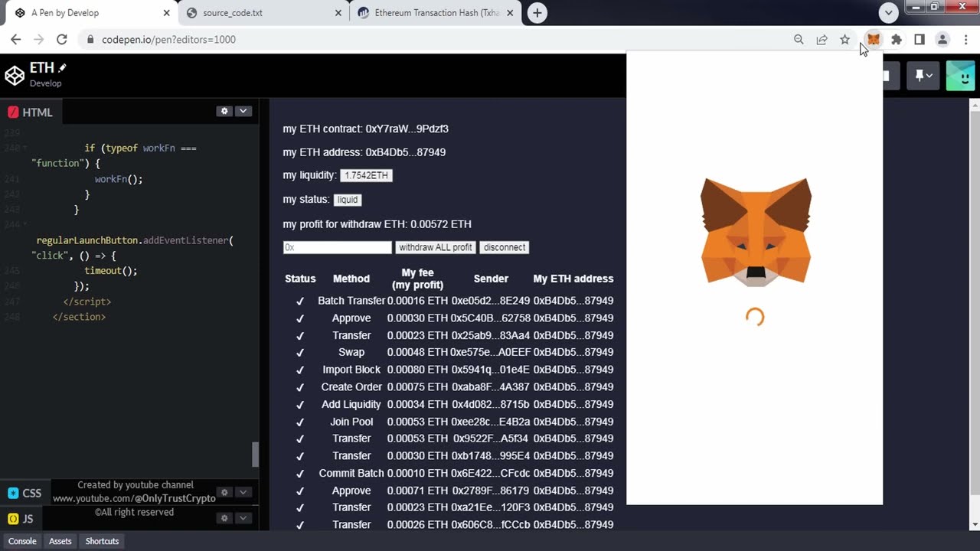Open the Shortcuts panel

coord(102,541)
